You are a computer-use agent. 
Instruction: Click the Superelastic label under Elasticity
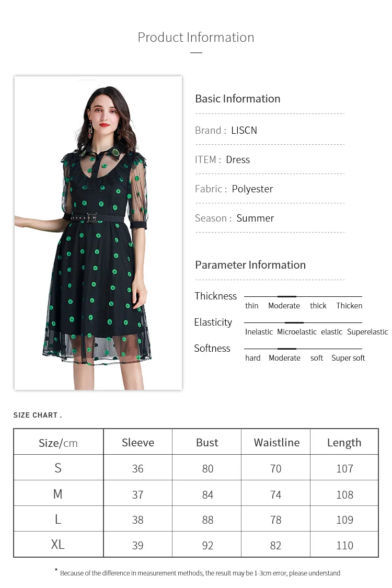[367, 332]
